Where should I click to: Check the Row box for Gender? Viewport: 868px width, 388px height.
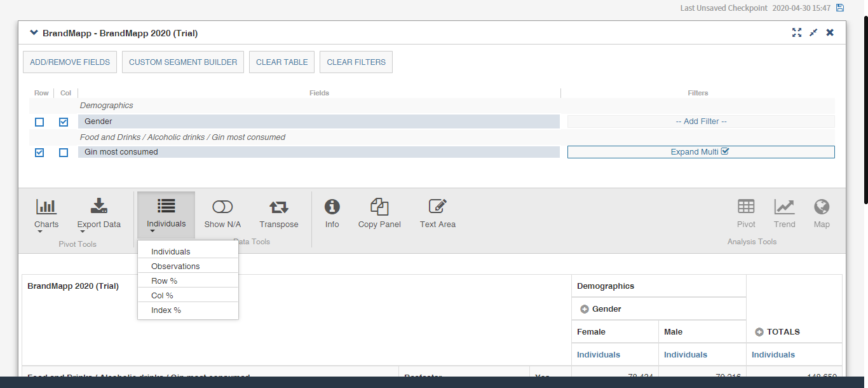[x=39, y=121]
